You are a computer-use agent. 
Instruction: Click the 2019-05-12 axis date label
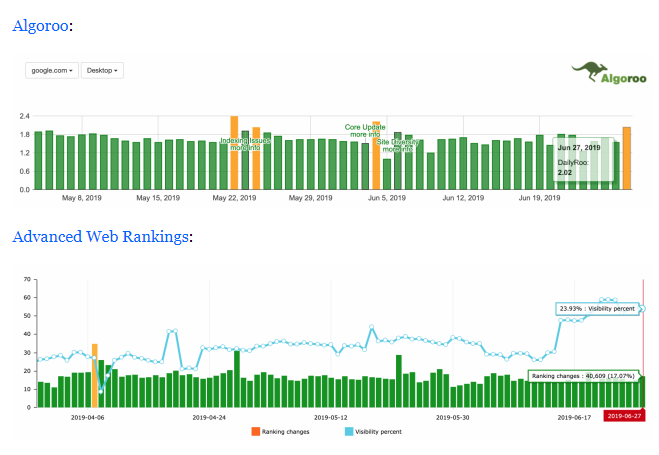pyautogui.click(x=330, y=416)
